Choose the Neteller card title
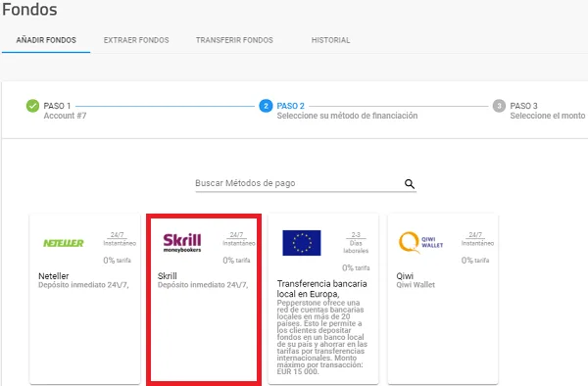The height and width of the screenshot is (386, 588). 54,276
